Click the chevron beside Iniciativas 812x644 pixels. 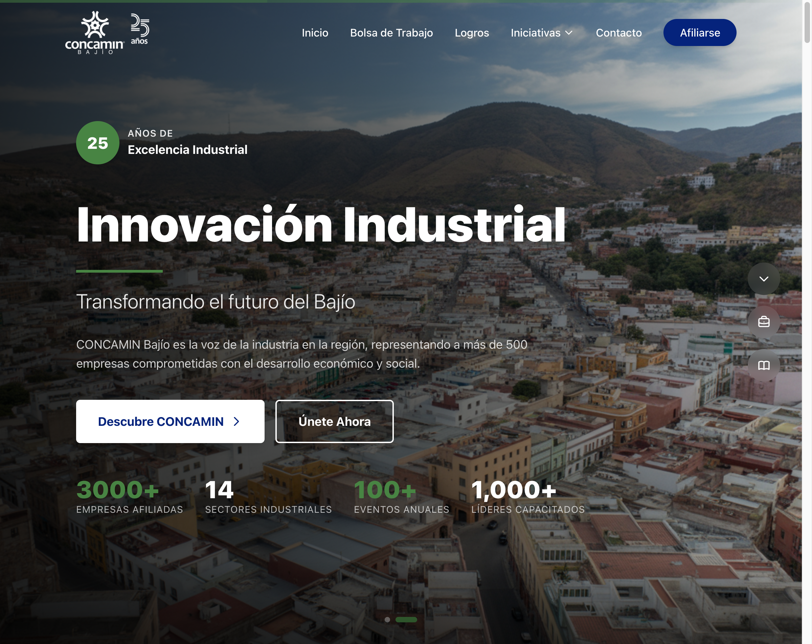pos(569,33)
